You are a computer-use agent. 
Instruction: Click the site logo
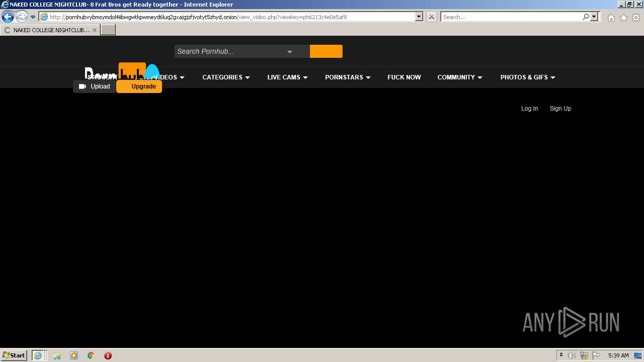(122, 72)
